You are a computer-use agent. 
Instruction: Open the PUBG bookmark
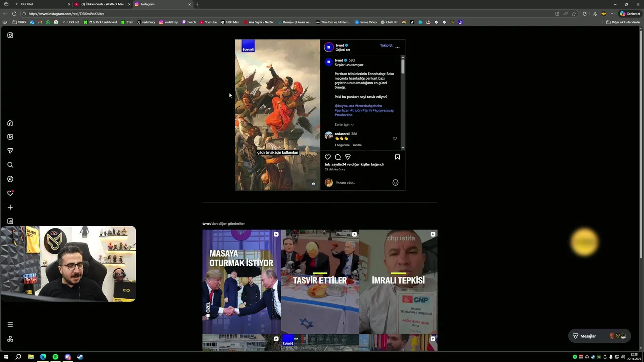(x=19, y=22)
